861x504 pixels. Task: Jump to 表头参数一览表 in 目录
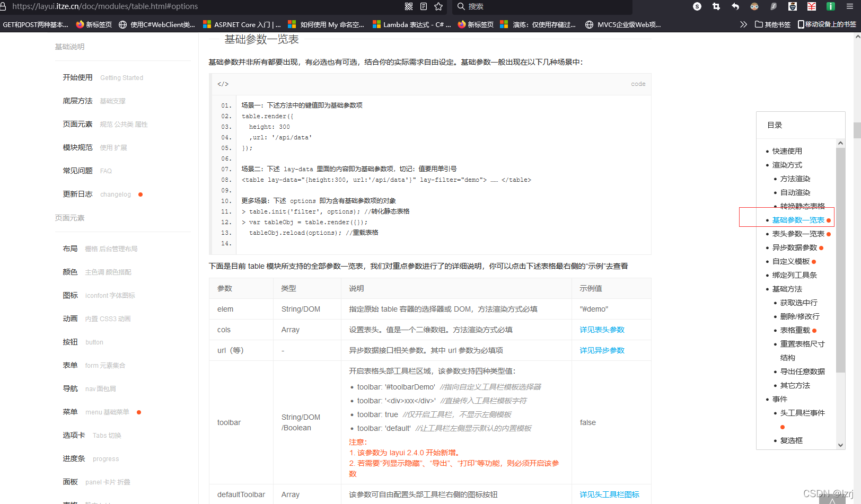click(x=798, y=234)
